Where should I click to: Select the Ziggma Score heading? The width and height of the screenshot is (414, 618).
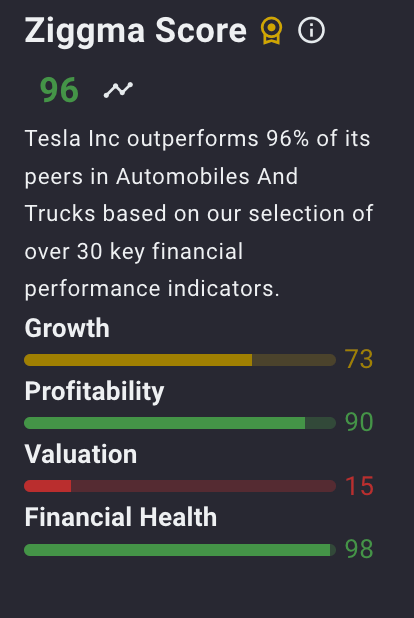(136, 31)
